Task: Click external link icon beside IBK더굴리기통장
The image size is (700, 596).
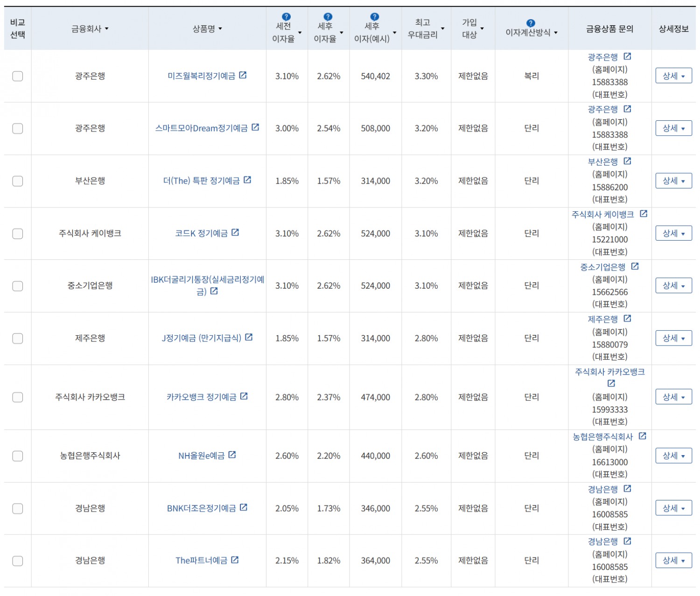Action: [x=214, y=291]
